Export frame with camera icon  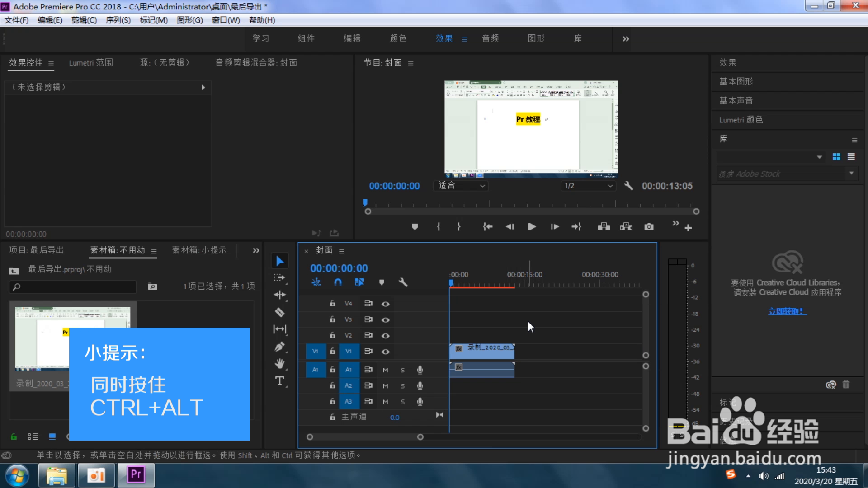pos(649,227)
